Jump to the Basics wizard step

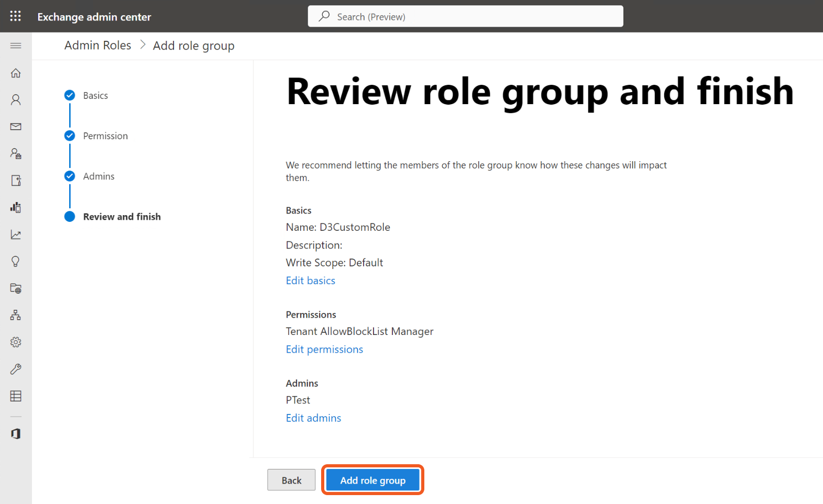coord(95,96)
